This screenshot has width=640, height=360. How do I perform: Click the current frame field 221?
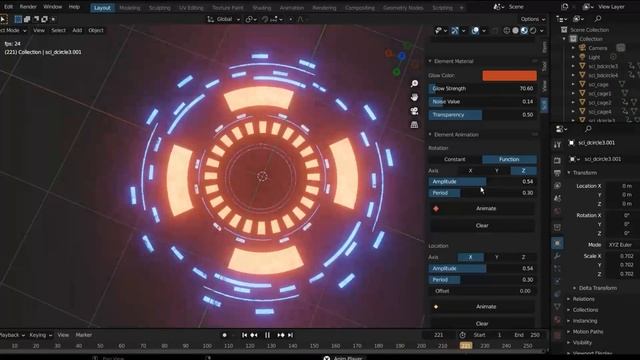click(438, 335)
